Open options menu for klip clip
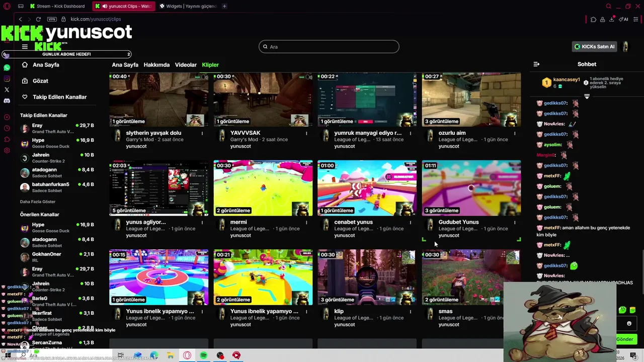The height and width of the screenshot is (362, 644). tap(411, 311)
